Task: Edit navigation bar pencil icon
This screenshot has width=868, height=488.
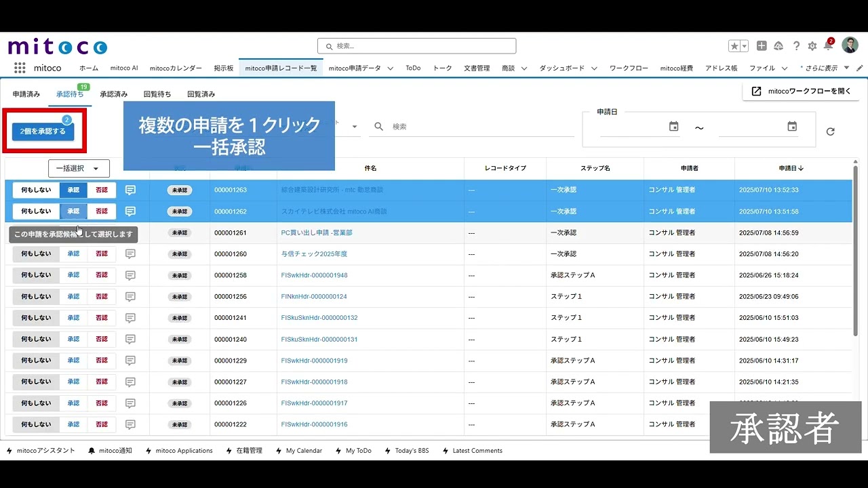Action: pyautogui.click(x=860, y=68)
